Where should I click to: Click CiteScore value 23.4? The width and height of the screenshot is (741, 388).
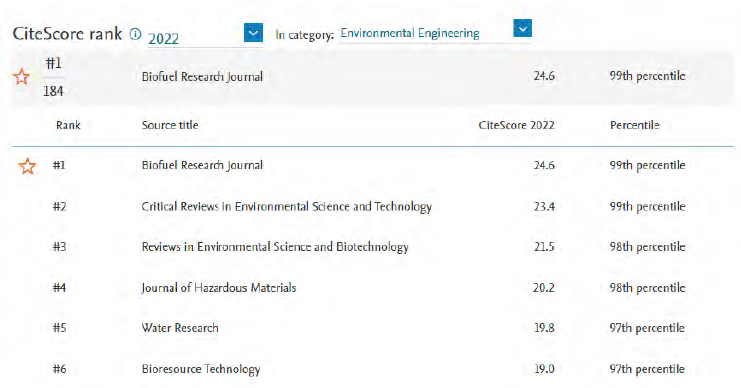coord(544,207)
